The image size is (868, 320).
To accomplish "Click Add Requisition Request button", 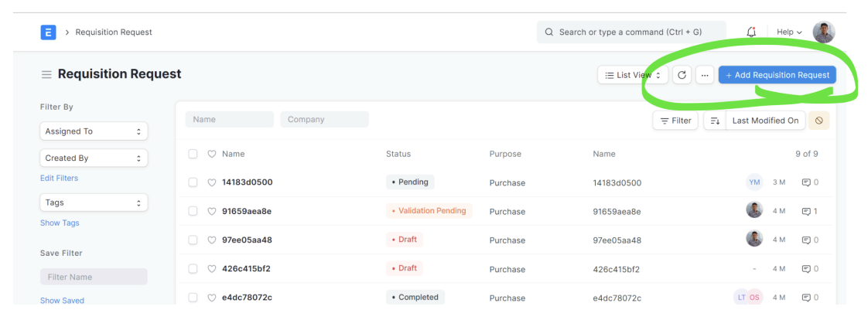I will pos(777,75).
